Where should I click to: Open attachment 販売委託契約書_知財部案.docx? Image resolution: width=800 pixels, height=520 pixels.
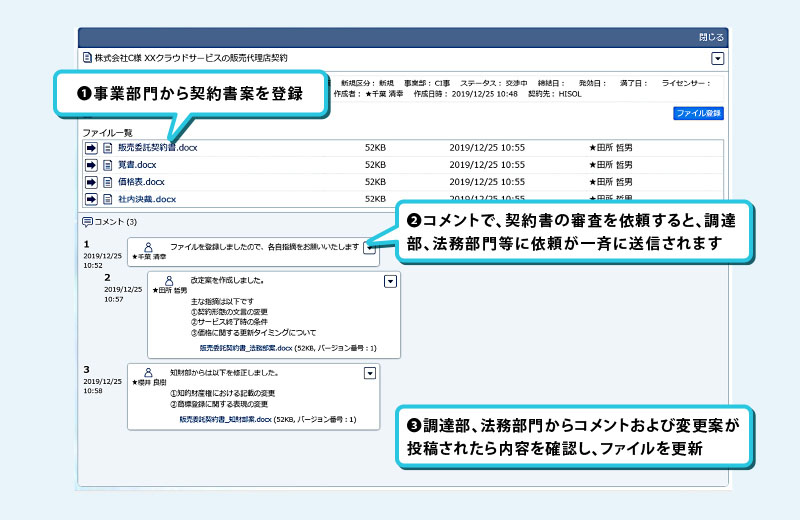pyautogui.click(x=225, y=420)
